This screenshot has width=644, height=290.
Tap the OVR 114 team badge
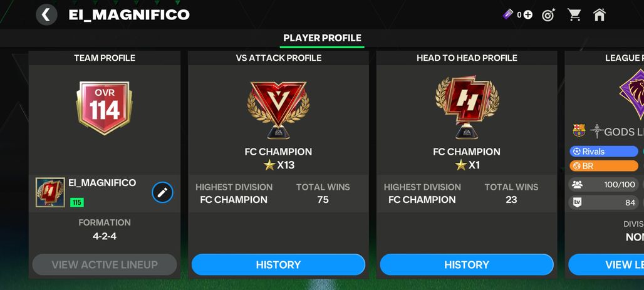(x=105, y=108)
